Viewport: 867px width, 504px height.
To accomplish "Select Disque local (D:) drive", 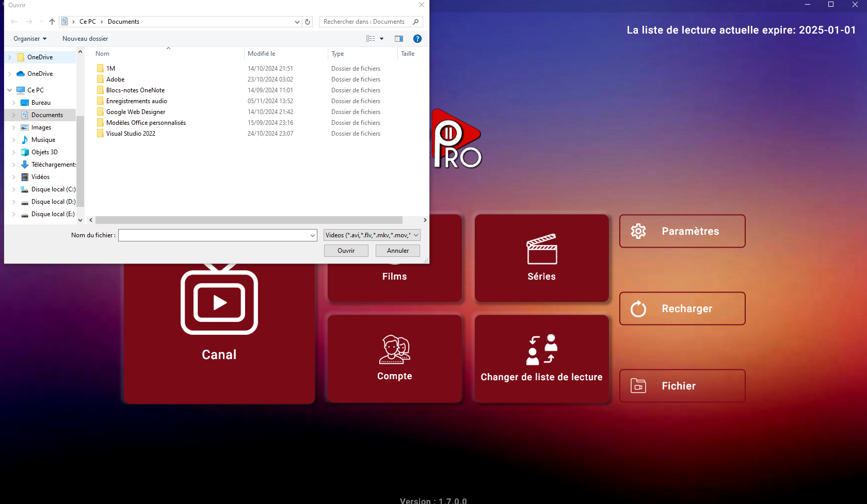I will [53, 202].
